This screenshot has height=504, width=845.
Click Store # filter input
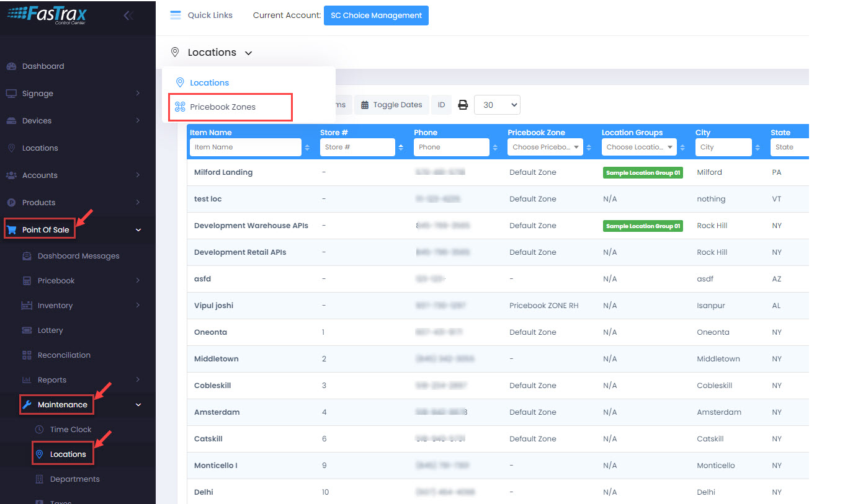357,147
